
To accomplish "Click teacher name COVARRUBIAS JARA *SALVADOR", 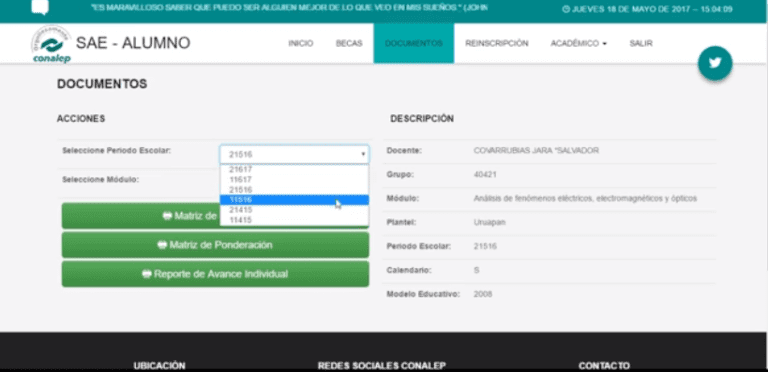I will (x=536, y=150).
